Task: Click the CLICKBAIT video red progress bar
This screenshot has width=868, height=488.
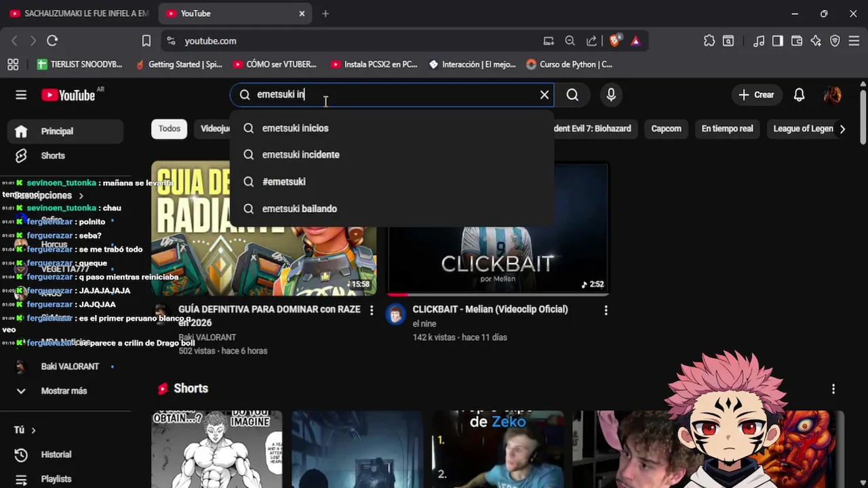Action: click(x=398, y=294)
